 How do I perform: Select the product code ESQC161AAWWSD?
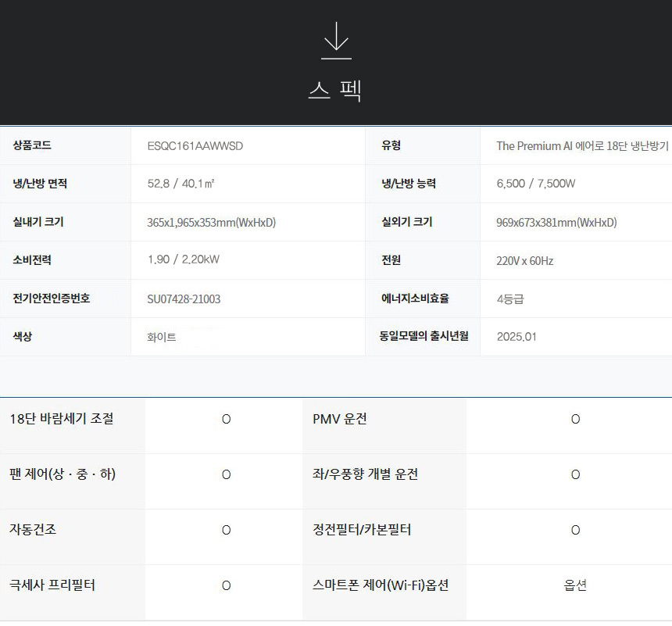pyautogui.click(x=195, y=146)
